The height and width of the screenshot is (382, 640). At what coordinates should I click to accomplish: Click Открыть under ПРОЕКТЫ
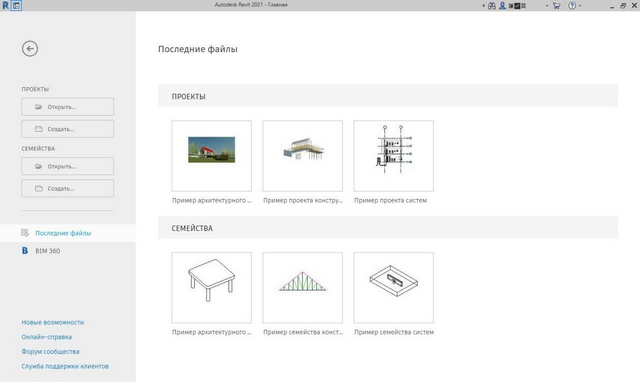68,107
